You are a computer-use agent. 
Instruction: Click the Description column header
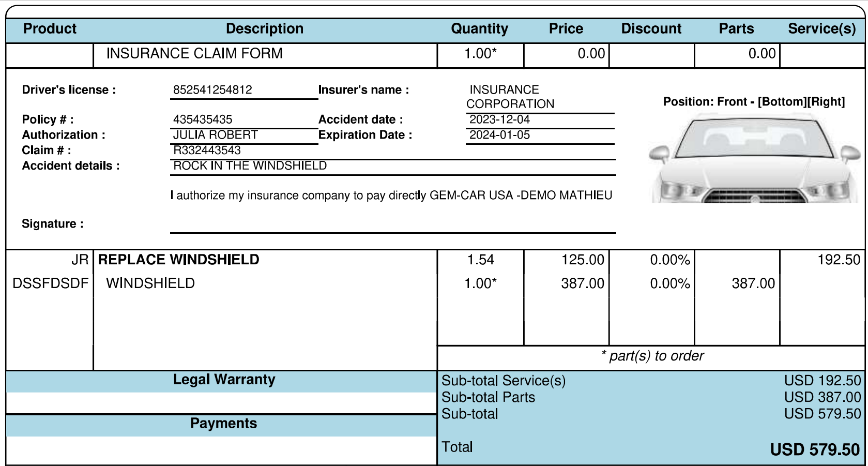[x=265, y=29]
